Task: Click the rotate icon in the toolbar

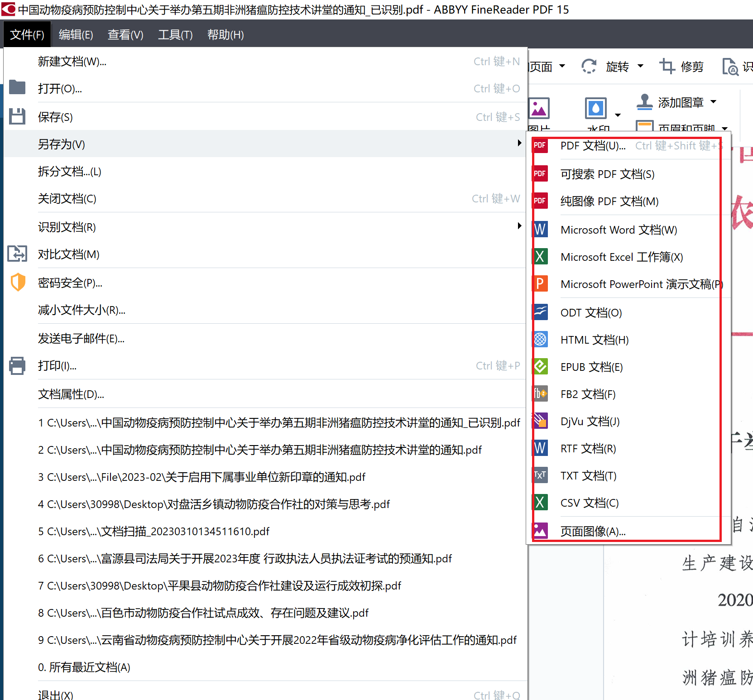Action: coord(589,66)
